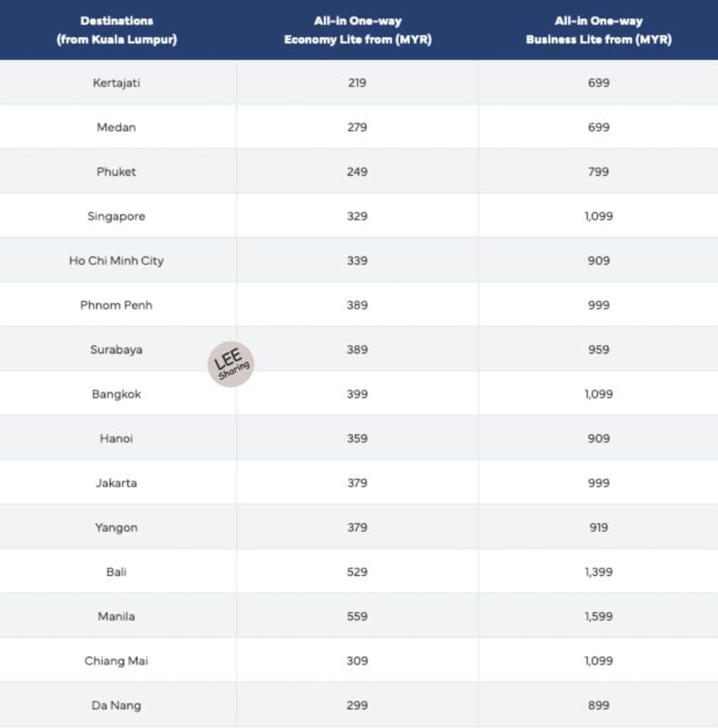718x728 pixels.
Task: Select the Business Lite column header
Action: pyautogui.click(x=599, y=30)
